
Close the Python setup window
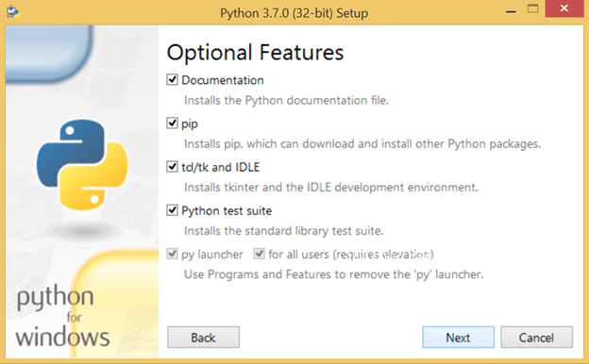(564, 8)
